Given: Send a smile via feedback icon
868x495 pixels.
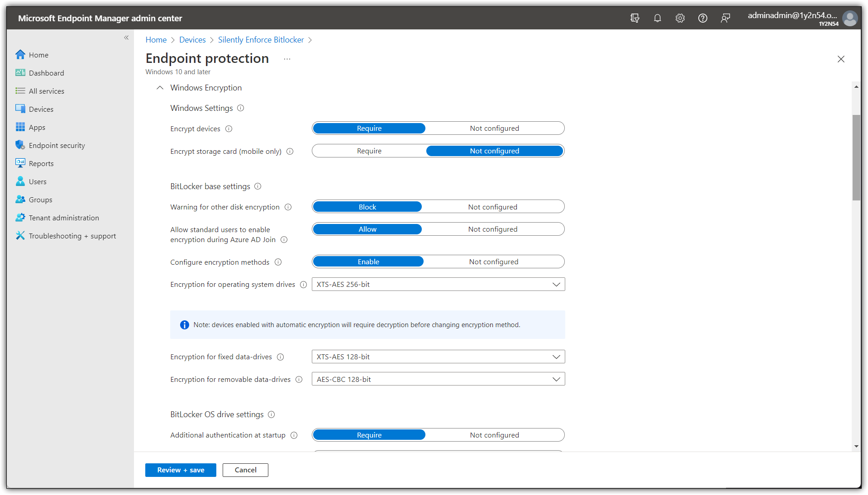Looking at the screenshot, I should click(725, 18).
